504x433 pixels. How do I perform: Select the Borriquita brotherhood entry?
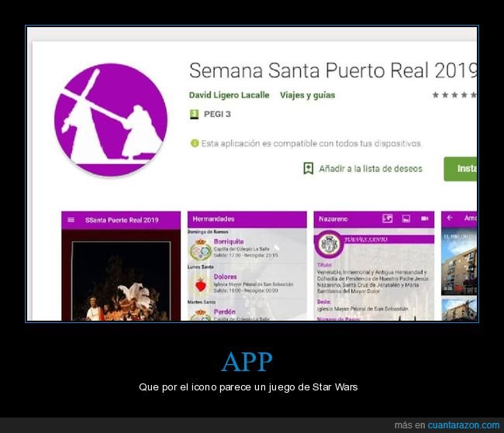tap(247, 248)
